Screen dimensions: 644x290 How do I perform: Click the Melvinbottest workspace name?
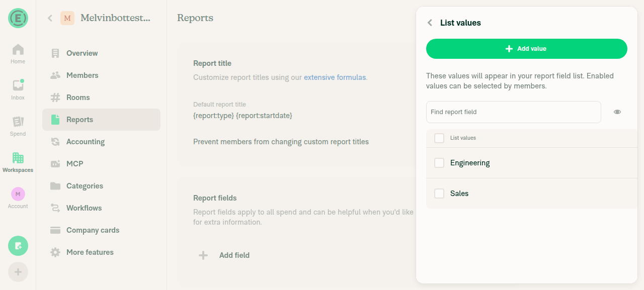pos(115,18)
